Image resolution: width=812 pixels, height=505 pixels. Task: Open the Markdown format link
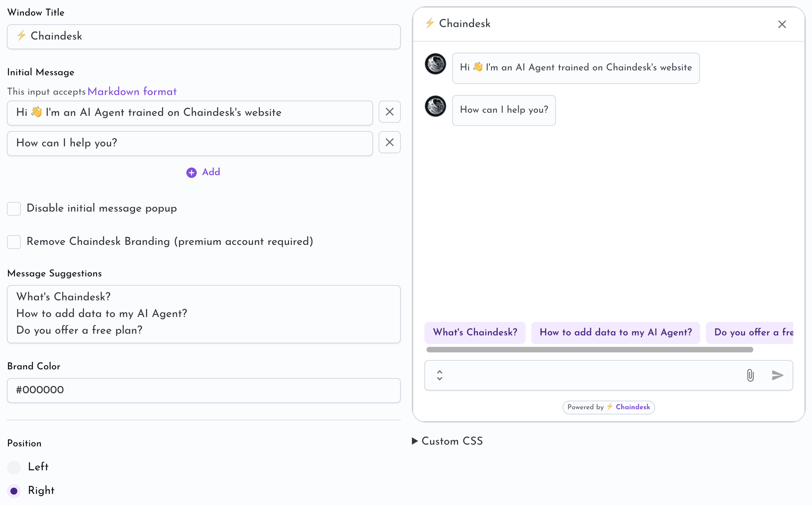[132, 92]
